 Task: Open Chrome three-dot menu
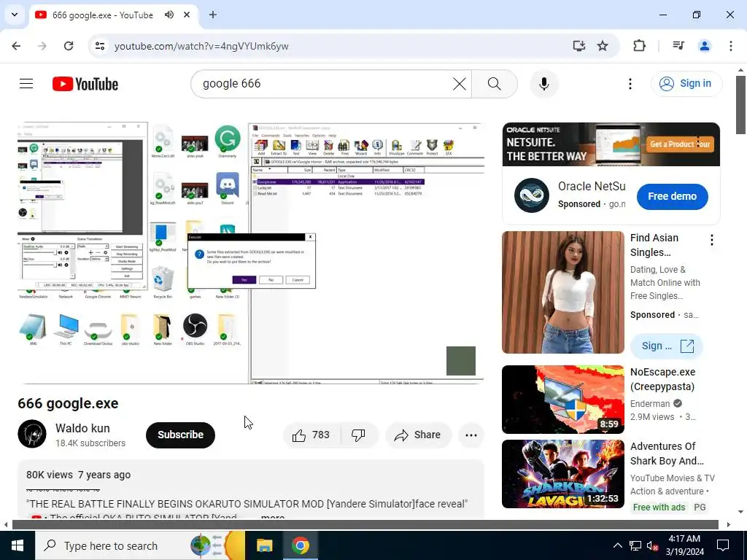pos(730,46)
